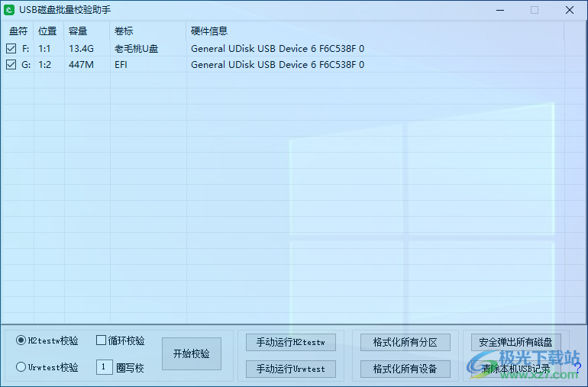This screenshot has height=387, width=588.
Task: Select the EFI volume label cell
Action: pyautogui.click(x=121, y=65)
